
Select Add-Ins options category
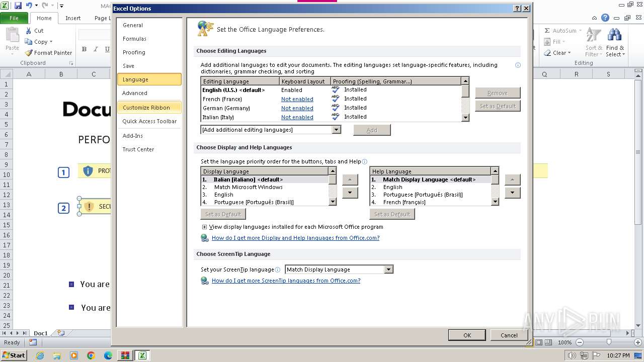point(149,136)
